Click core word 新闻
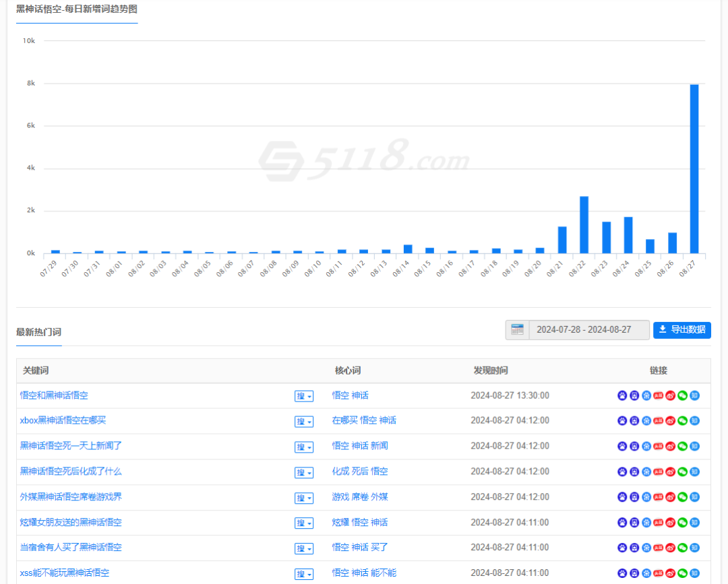The width and height of the screenshot is (728, 584). coord(380,446)
